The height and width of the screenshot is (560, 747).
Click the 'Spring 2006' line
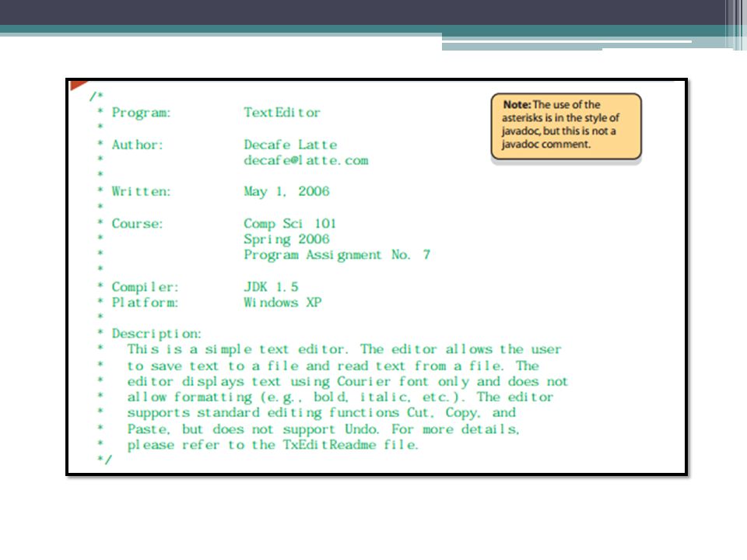click(x=287, y=240)
